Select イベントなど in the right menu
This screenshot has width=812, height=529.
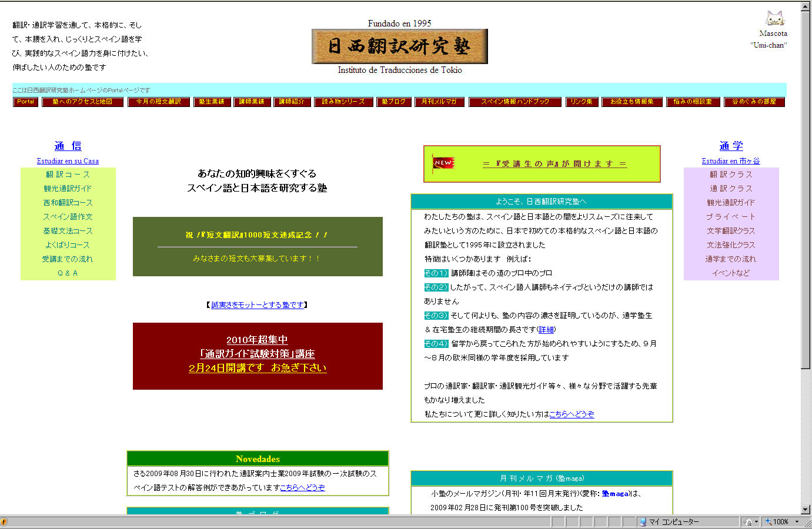[x=731, y=273]
